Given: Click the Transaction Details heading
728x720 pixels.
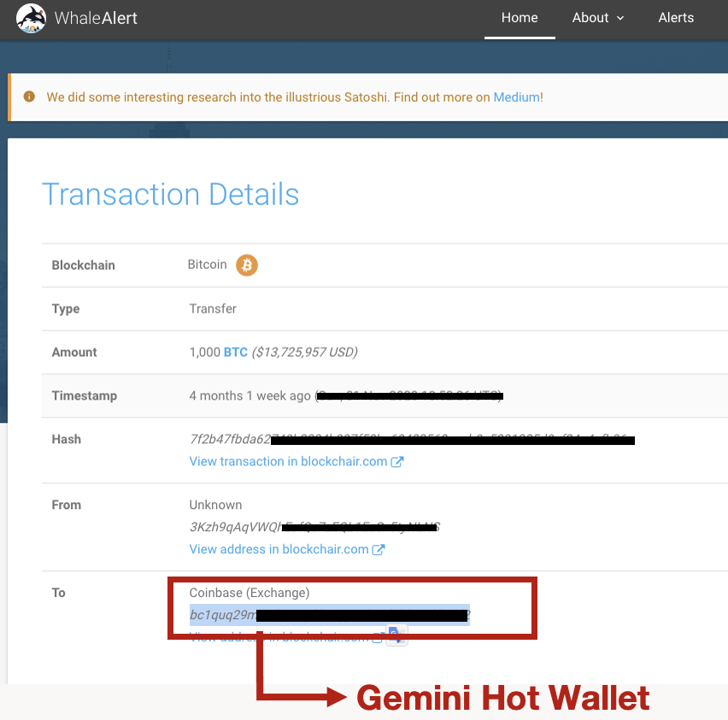Looking at the screenshot, I should (x=170, y=194).
